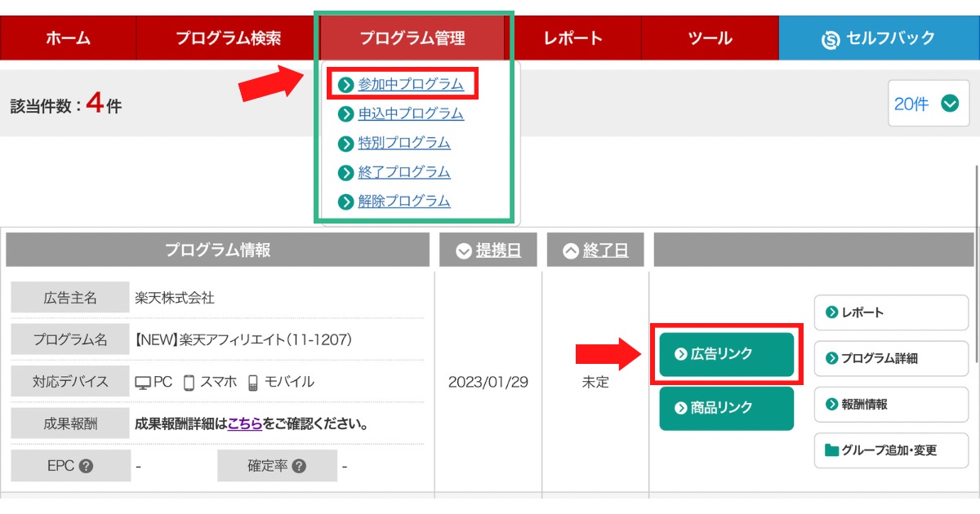Image resolution: width=980 pixels, height=514 pixels.
Task: Click the arrow icon beside 解除プログラム
Action: [x=345, y=202]
